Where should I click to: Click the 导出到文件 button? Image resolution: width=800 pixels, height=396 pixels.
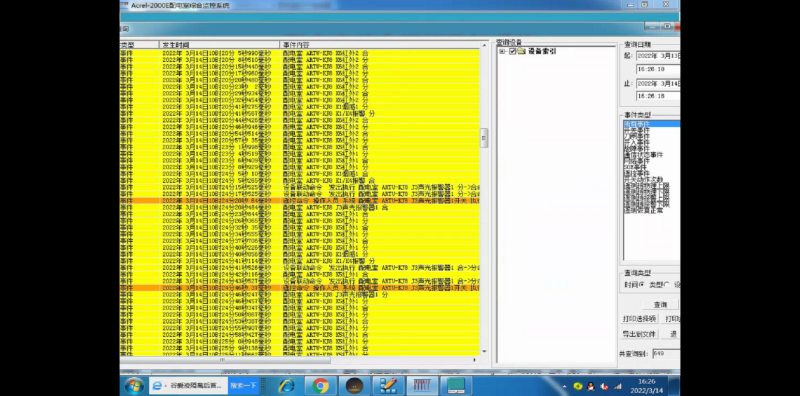(x=639, y=334)
